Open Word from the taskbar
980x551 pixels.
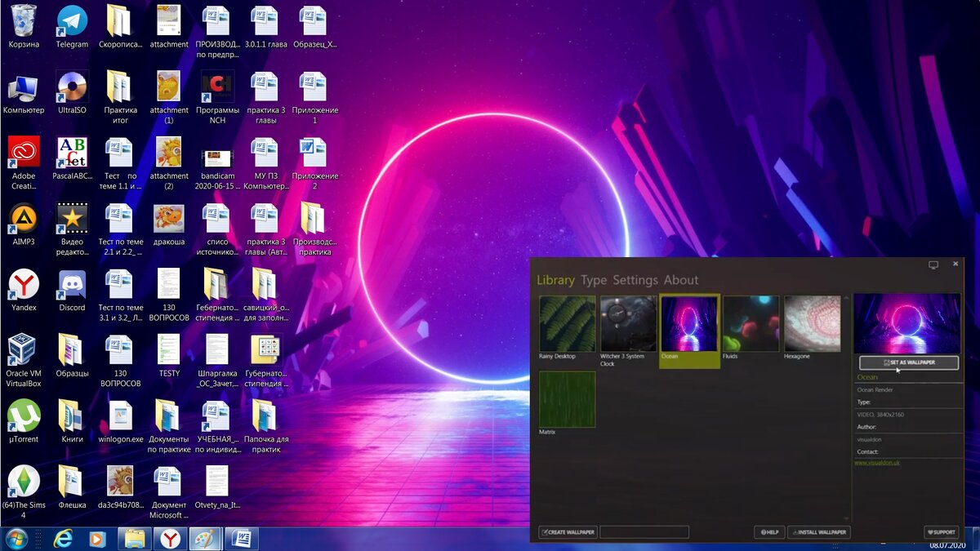point(242,539)
